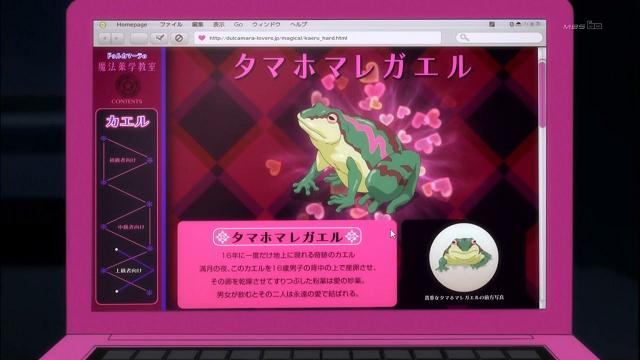Click the 16年に一度だけ description line
640x360 pixels.
(x=288, y=255)
